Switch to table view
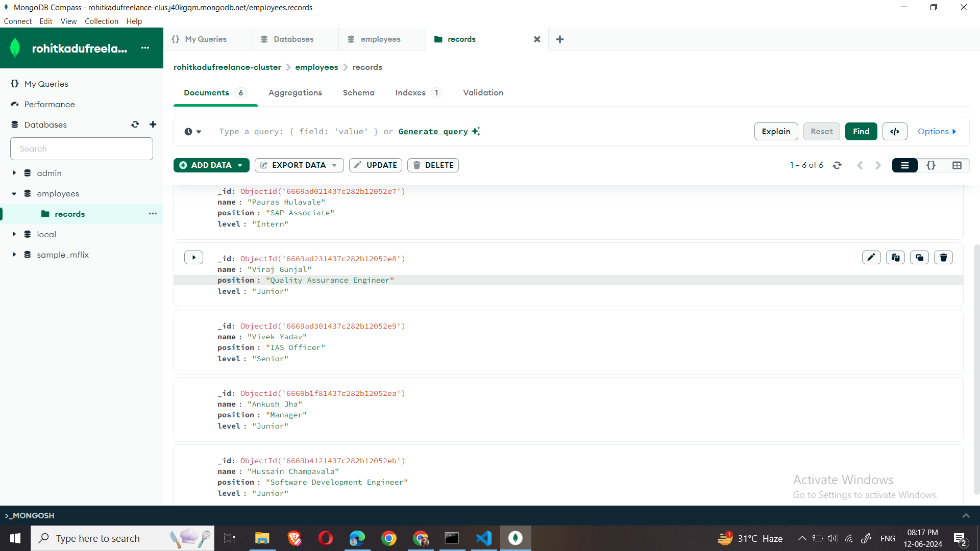This screenshot has height=551, width=980. (957, 165)
